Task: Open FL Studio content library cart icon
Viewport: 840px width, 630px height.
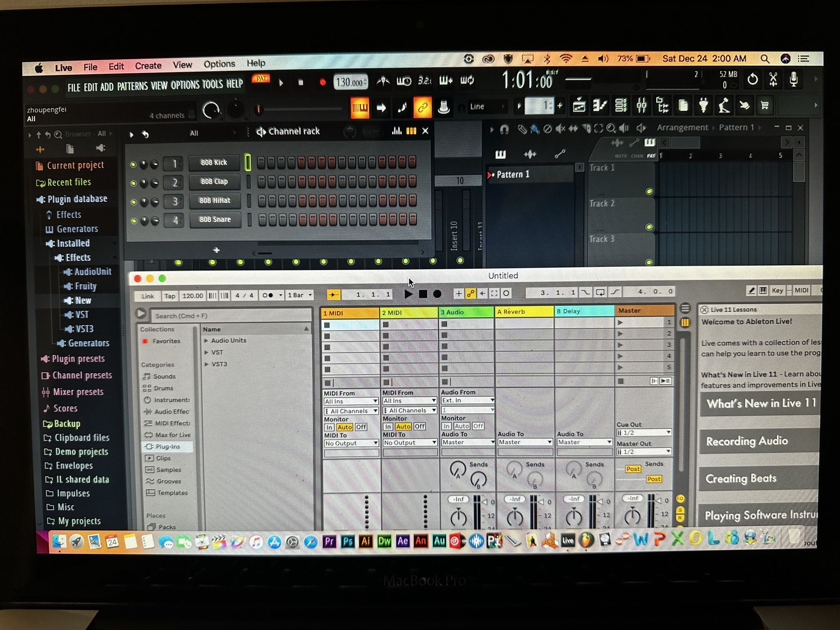Action: 765,105
